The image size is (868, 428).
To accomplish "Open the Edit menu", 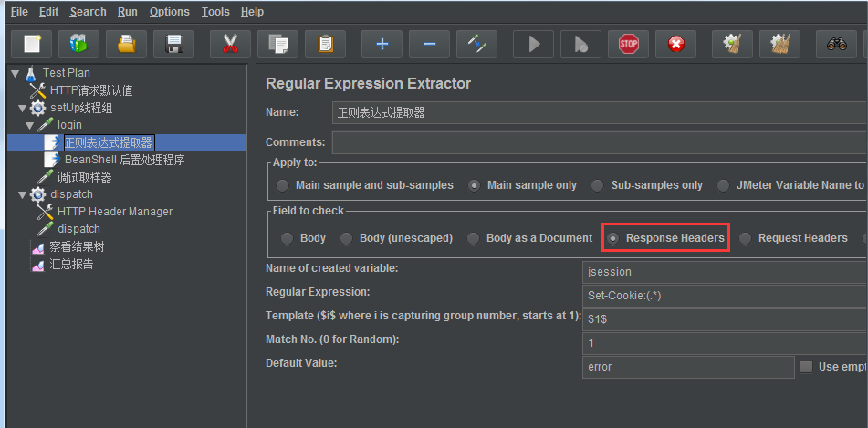I will pyautogui.click(x=48, y=12).
